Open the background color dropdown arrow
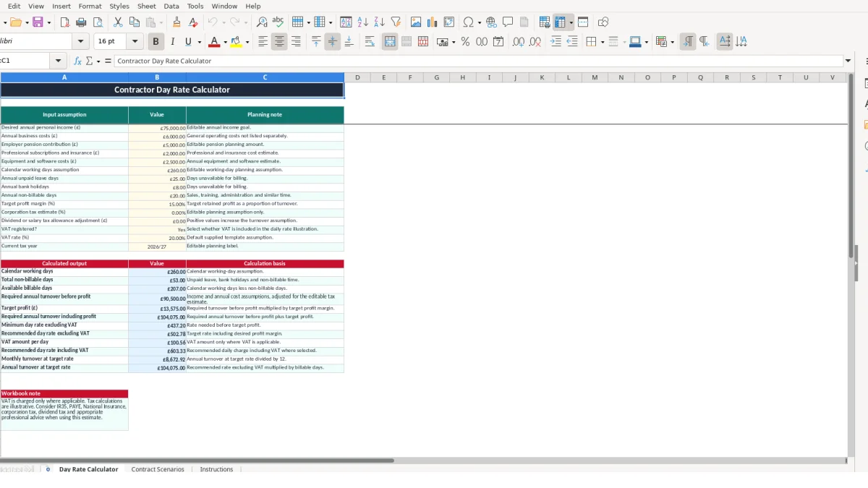This screenshot has height=488, width=868. [x=646, y=42]
